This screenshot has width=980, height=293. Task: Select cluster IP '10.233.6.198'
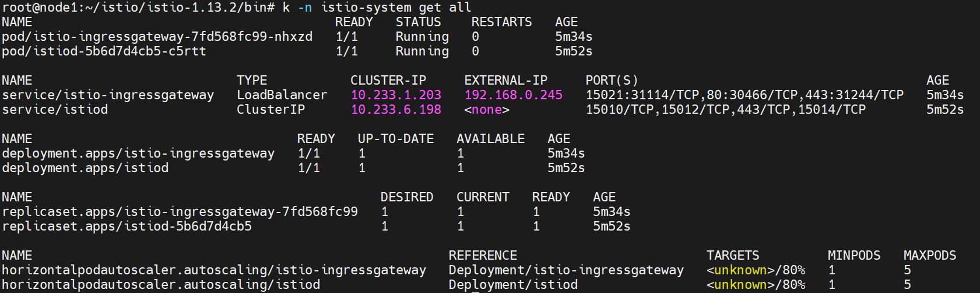pyautogui.click(x=396, y=110)
